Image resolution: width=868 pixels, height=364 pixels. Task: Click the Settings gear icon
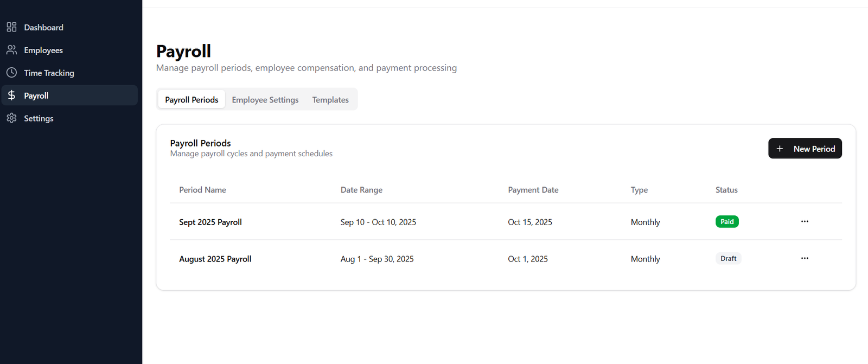(11, 118)
